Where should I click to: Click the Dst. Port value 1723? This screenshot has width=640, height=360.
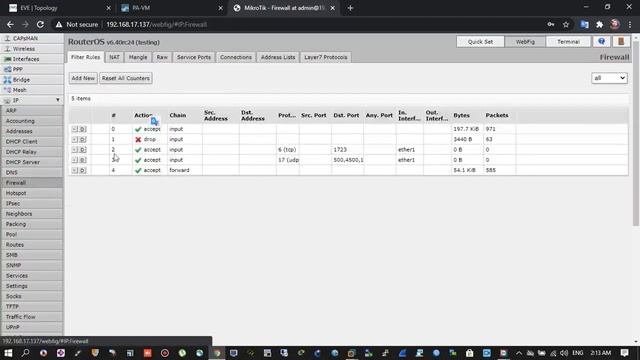(340, 150)
